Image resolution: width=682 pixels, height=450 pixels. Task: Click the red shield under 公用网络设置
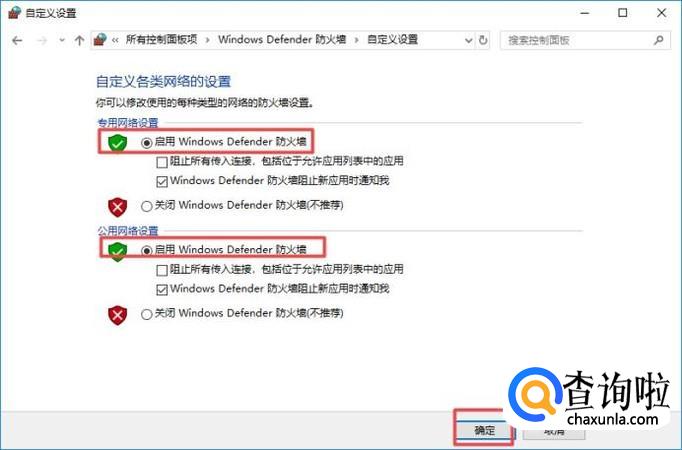118,315
